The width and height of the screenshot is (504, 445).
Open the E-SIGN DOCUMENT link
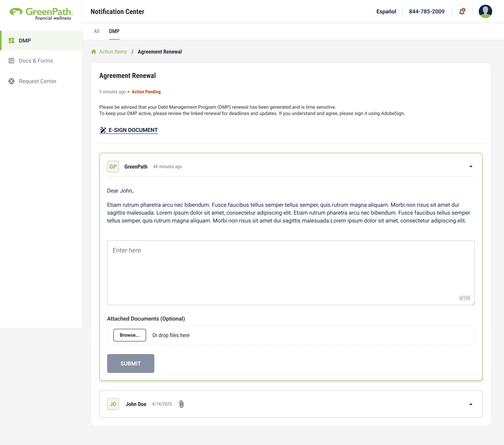(133, 130)
